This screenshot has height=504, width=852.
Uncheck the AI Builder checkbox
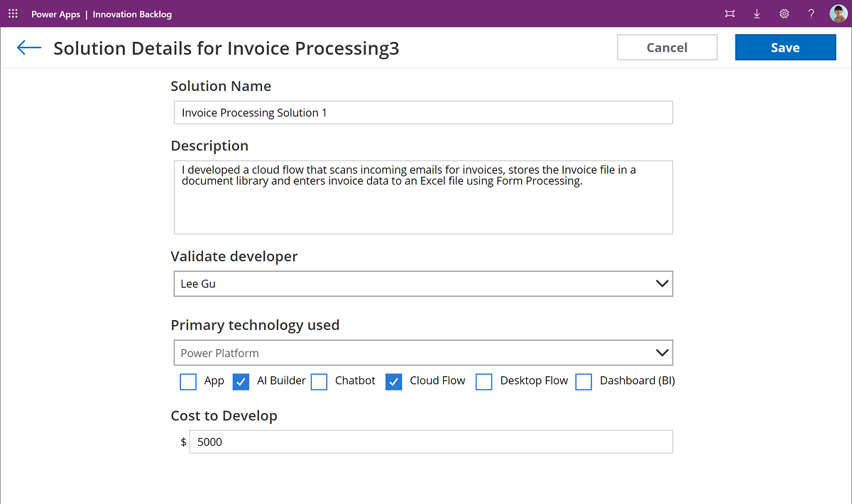[241, 382]
